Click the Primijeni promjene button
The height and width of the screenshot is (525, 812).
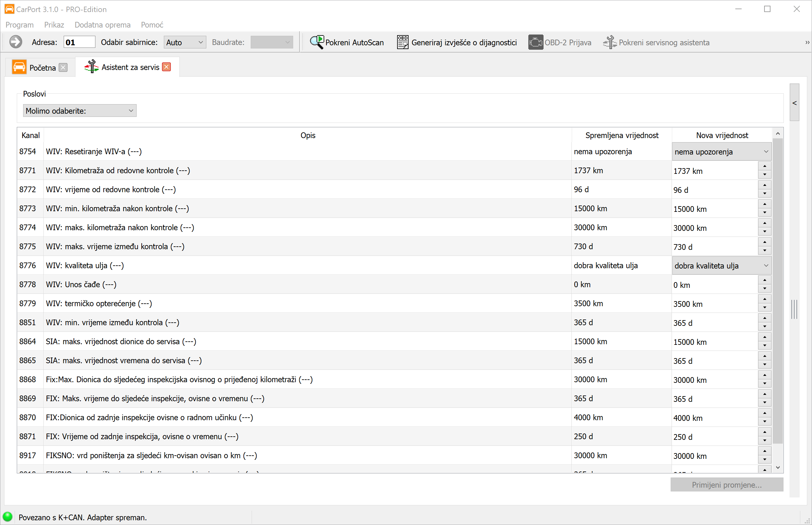726,485
